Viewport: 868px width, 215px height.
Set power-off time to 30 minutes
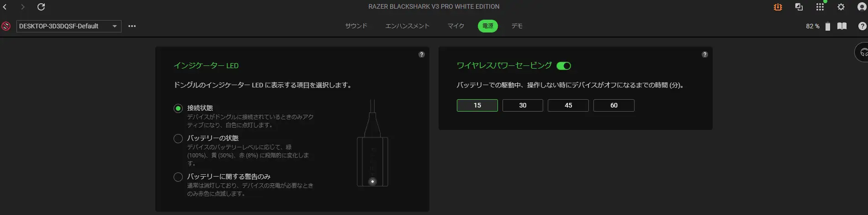pos(523,105)
